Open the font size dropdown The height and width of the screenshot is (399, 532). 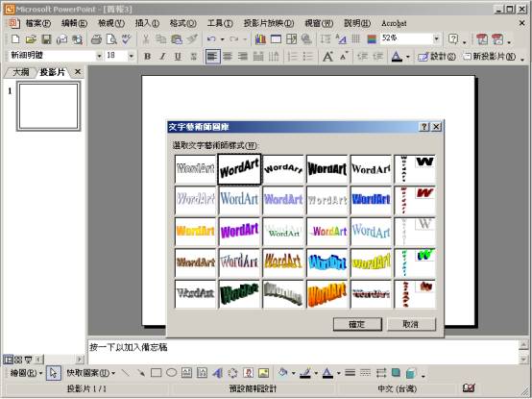pos(131,56)
